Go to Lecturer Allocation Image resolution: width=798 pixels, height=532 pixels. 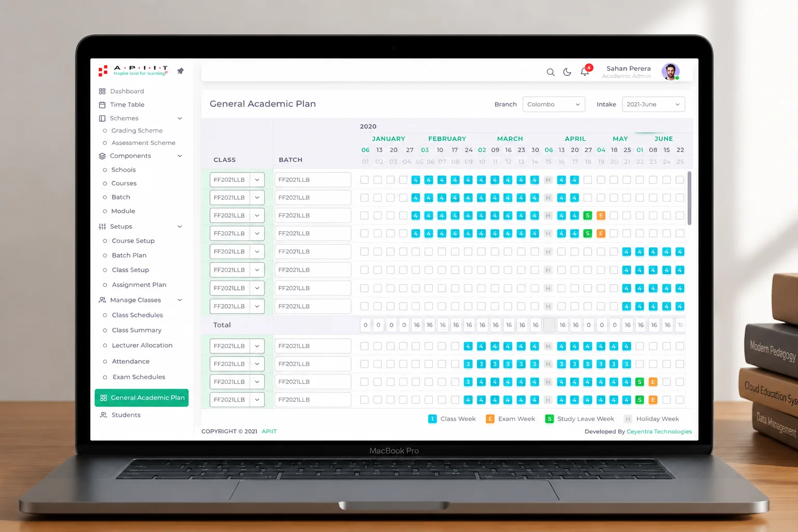pyautogui.click(x=142, y=345)
